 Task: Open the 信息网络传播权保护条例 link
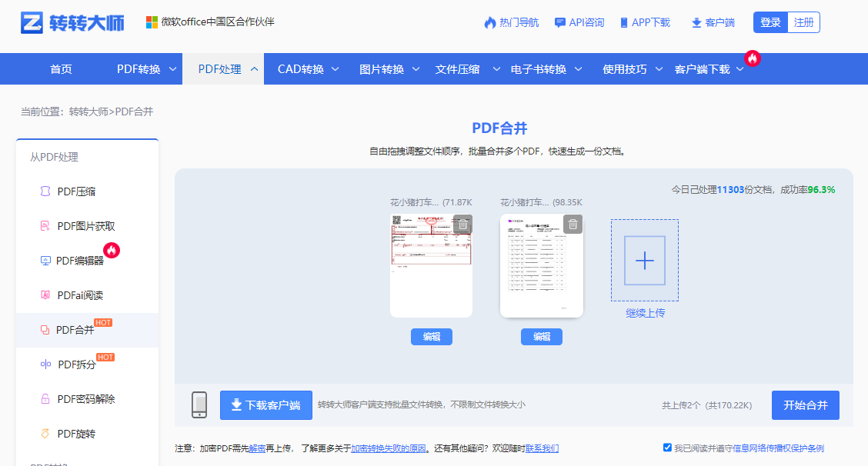coord(778,448)
